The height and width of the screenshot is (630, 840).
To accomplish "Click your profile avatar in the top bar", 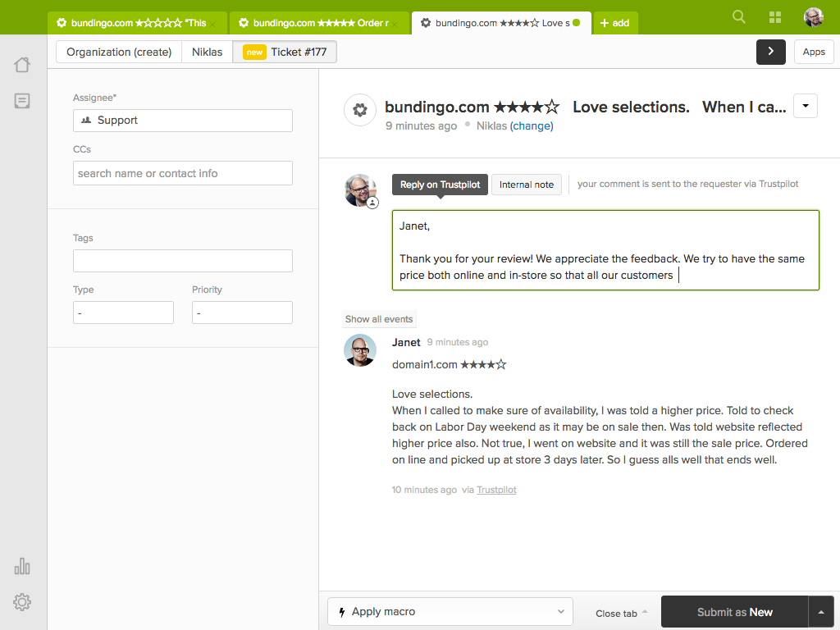I will pos(813,16).
